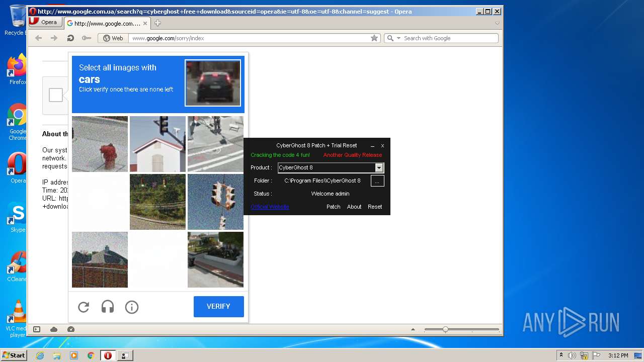Switch to Opera taskbar button

tap(108, 355)
